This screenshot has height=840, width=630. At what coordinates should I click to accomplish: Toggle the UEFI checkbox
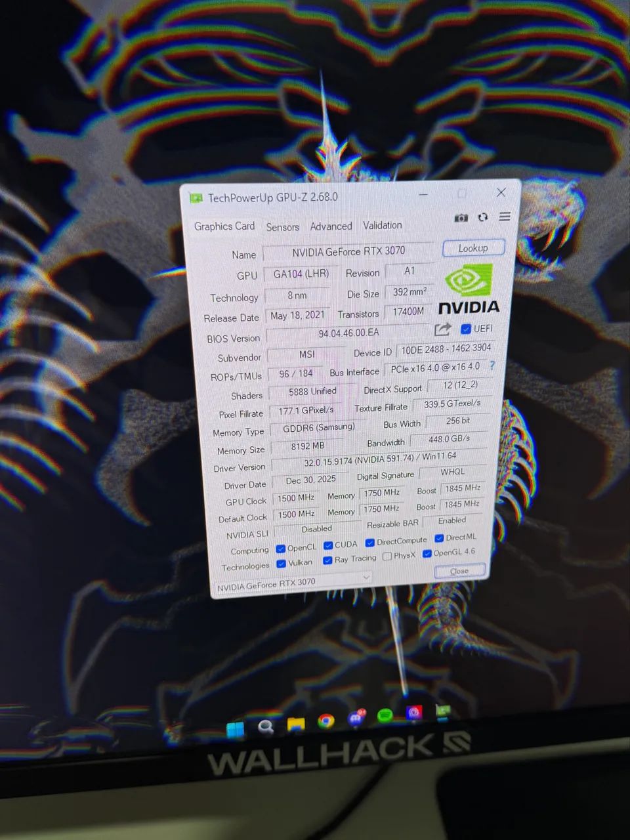pos(466,329)
